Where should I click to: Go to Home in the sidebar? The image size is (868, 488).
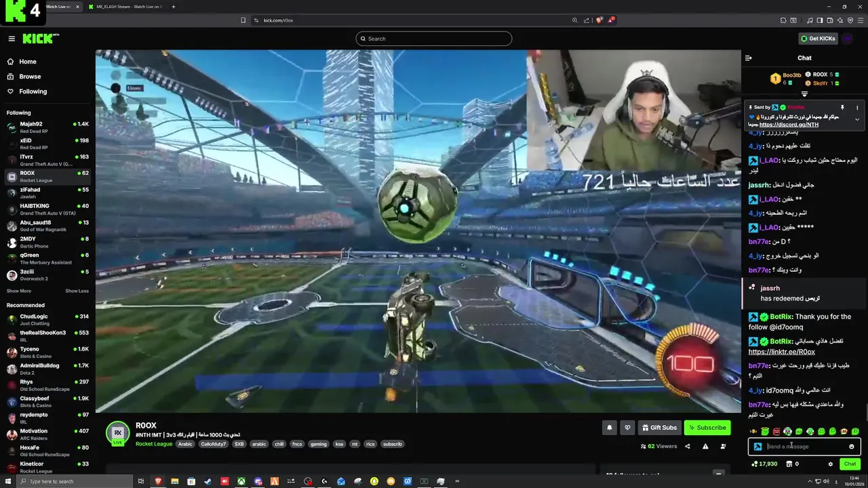pyautogui.click(x=28, y=62)
